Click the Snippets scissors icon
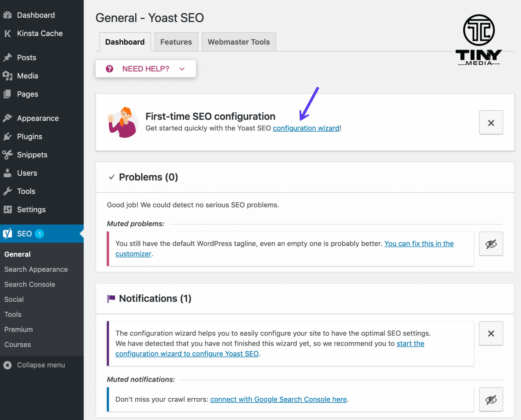Screen dimensions: 521x420 8,155
